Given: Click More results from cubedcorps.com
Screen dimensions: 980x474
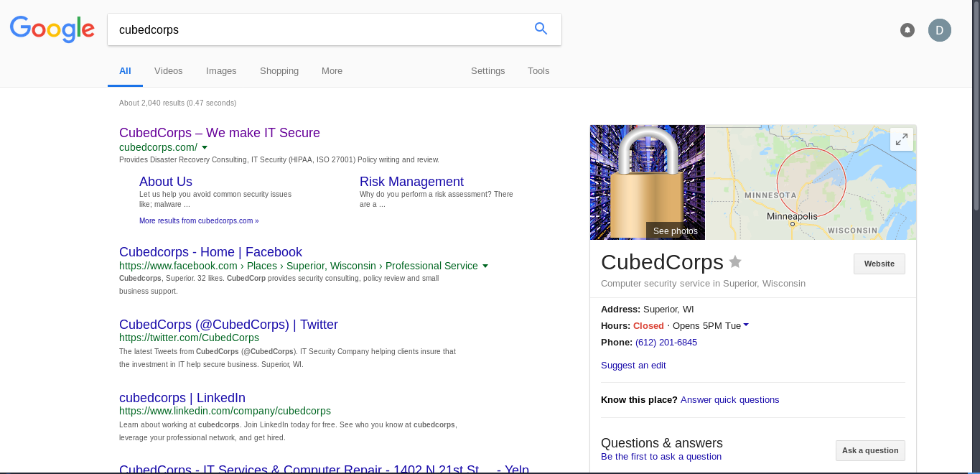Looking at the screenshot, I should (199, 221).
